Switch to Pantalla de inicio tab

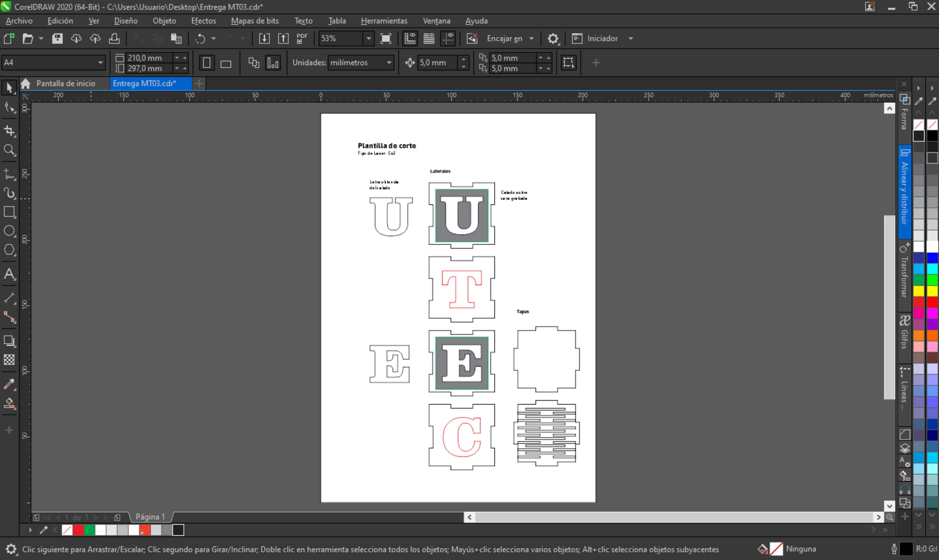[x=65, y=83]
